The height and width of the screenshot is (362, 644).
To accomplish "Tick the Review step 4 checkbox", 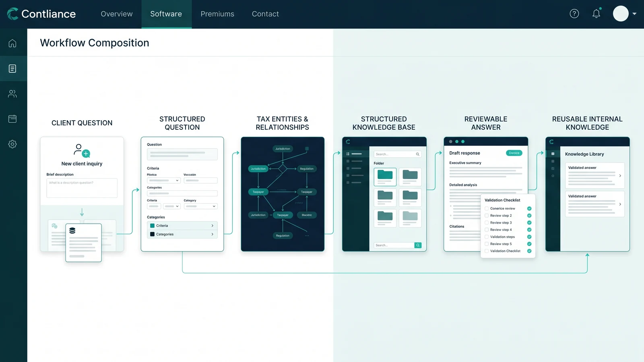I will tap(487, 230).
